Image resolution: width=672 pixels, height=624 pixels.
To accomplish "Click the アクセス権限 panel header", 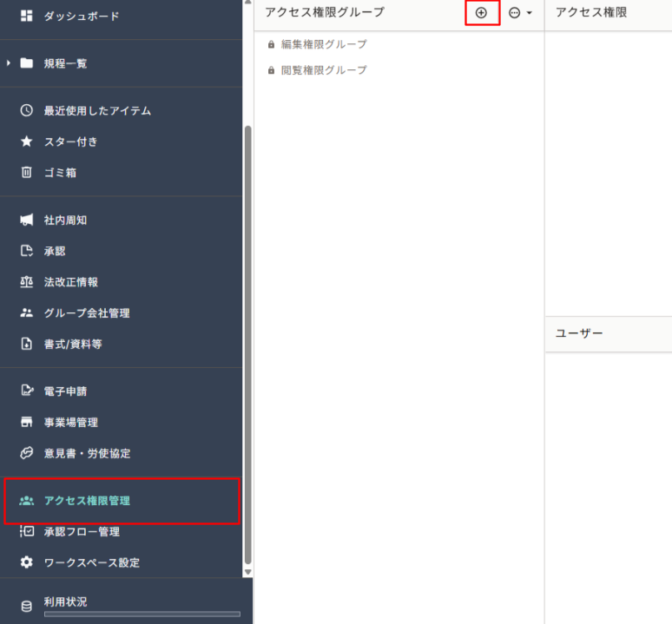I will (x=591, y=12).
